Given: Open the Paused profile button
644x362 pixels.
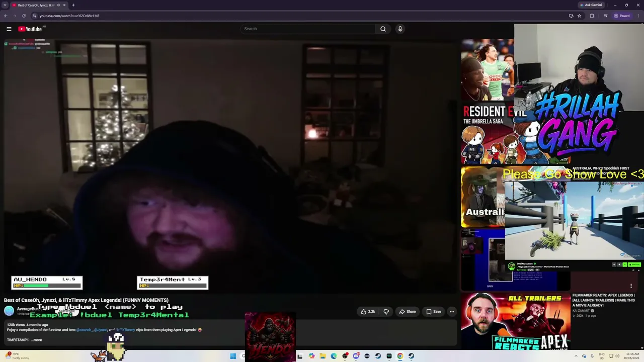Looking at the screenshot, I should tap(622, 16).
